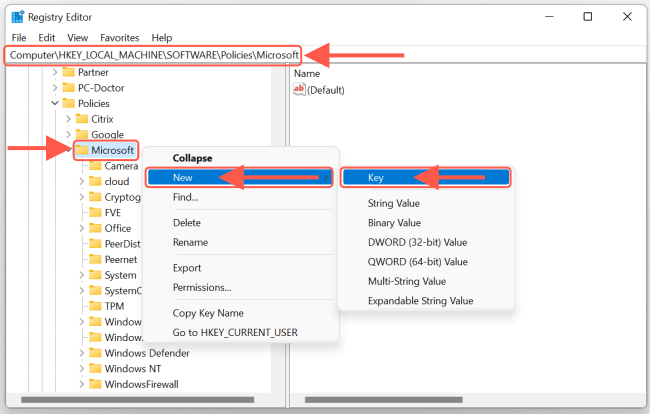The image size is (650, 414).
Task: Click the (Default) string value icon
Action: coord(299,90)
